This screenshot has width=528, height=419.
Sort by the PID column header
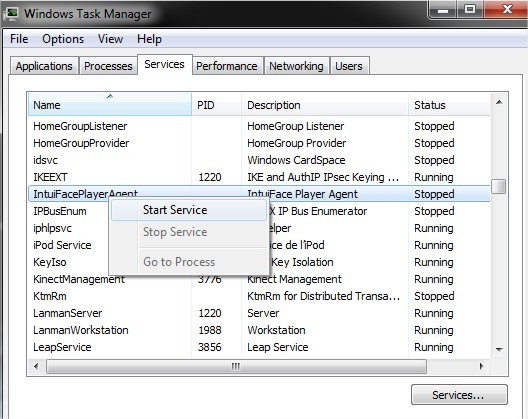point(217,105)
